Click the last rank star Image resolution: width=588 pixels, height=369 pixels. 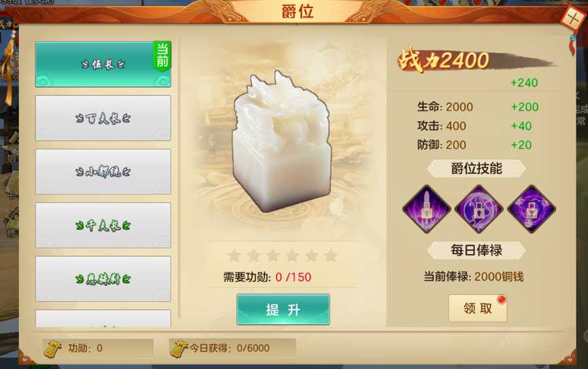coord(331,256)
